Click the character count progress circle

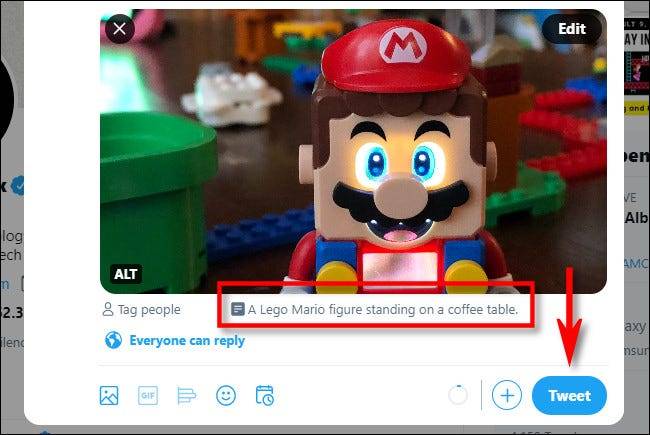pos(458,396)
